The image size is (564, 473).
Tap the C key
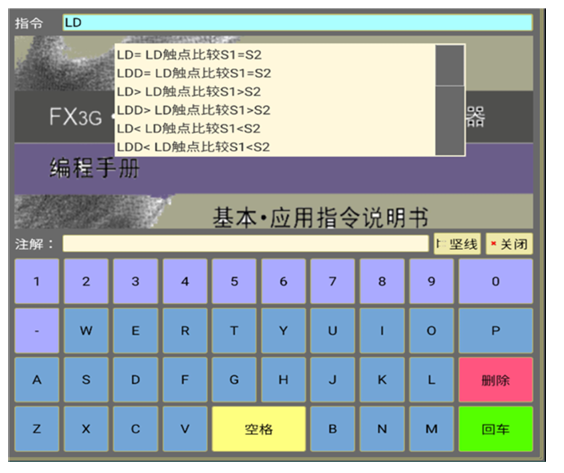(x=135, y=429)
